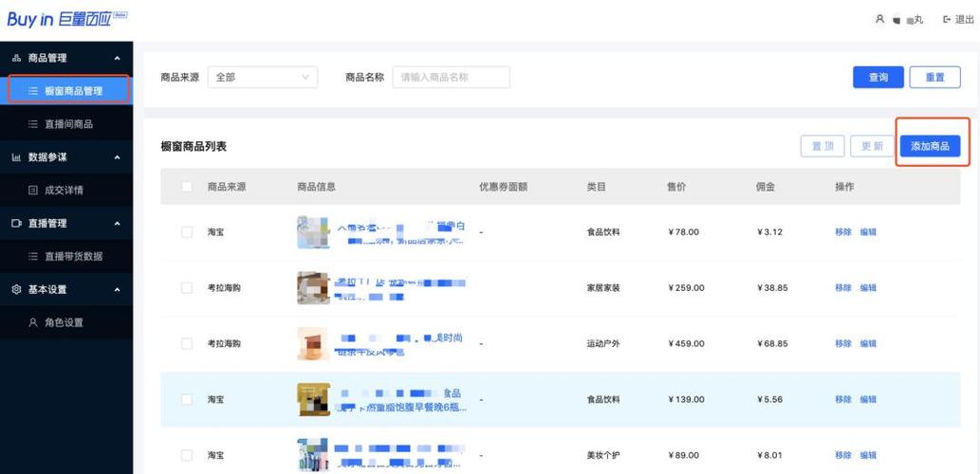Collapse the 数据参谋 section chevron
Viewport: 980px width, 474px height.
(x=117, y=157)
